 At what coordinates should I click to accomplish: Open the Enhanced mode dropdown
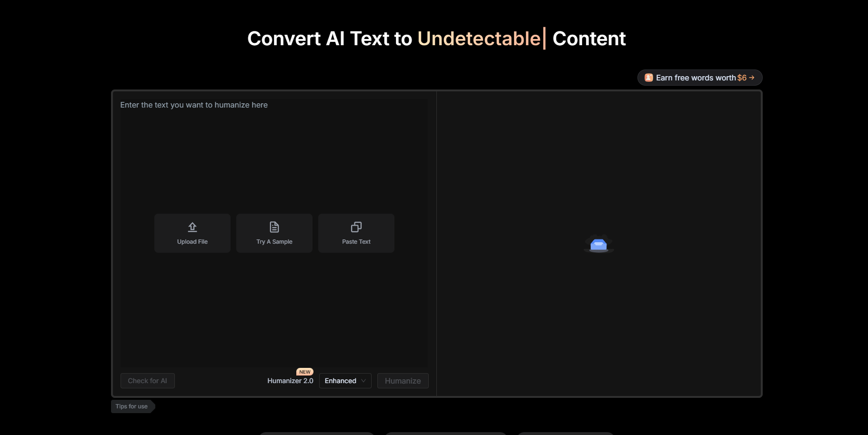click(345, 381)
